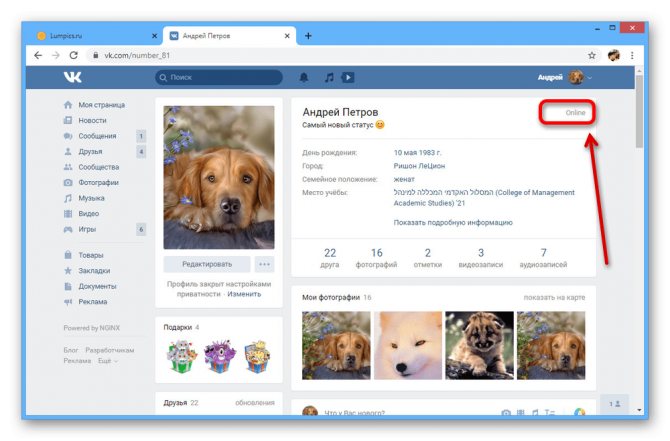Open Фотографии in the sidebar
Image resolution: width=670 pixels, height=441 pixels.
pyautogui.click(x=98, y=182)
